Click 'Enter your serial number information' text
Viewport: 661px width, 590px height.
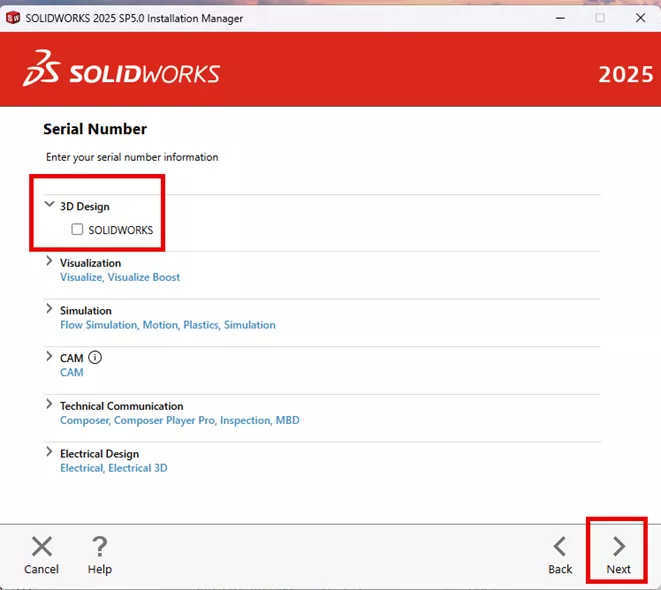(x=132, y=157)
